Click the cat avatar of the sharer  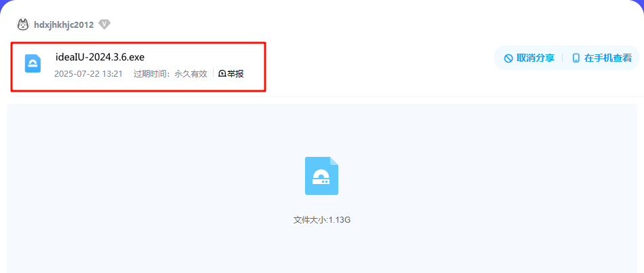[x=23, y=24]
